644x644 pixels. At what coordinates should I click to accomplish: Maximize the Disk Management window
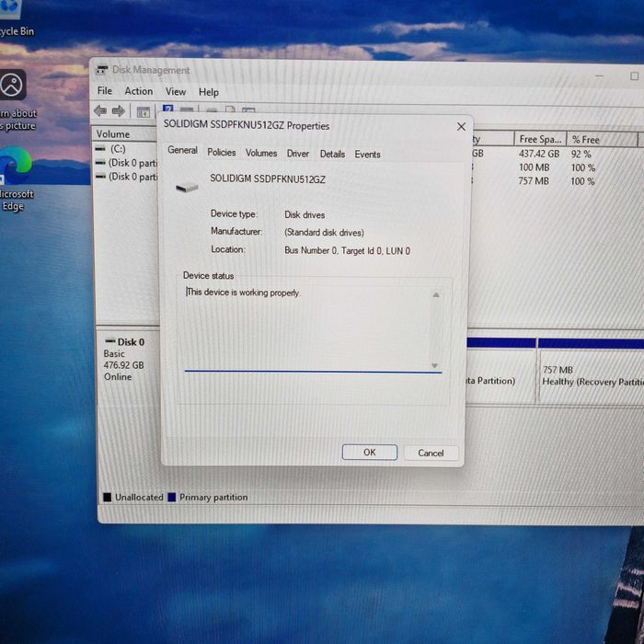(634, 76)
